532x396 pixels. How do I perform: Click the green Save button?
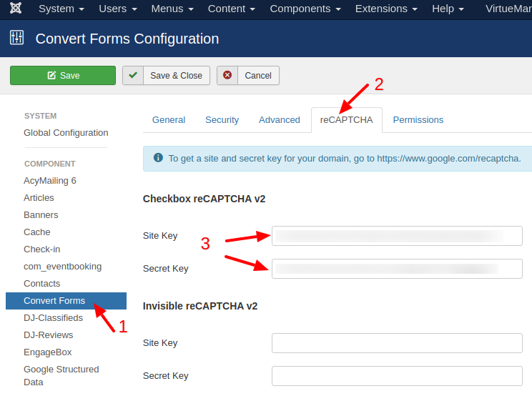pos(63,76)
